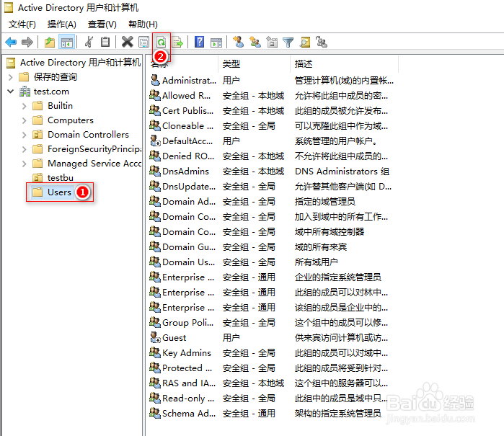Screen dimensions: 504x436
Task: Click the Key Admins group icon
Action: [x=155, y=352]
